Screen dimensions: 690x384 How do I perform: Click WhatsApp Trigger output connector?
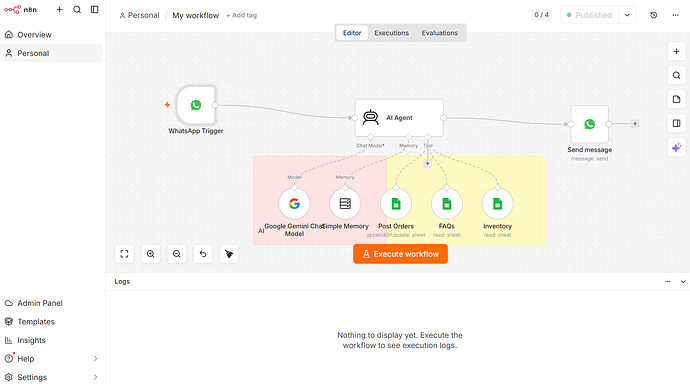(215, 105)
